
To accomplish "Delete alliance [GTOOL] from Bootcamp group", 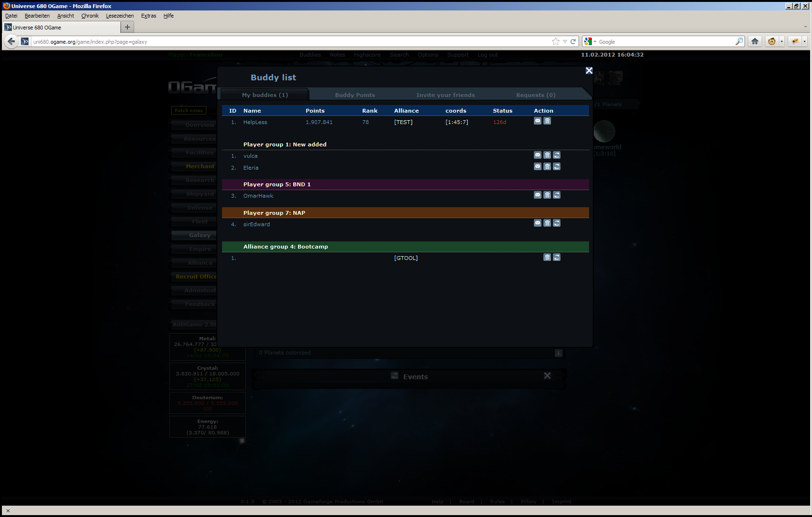I will 547,257.
